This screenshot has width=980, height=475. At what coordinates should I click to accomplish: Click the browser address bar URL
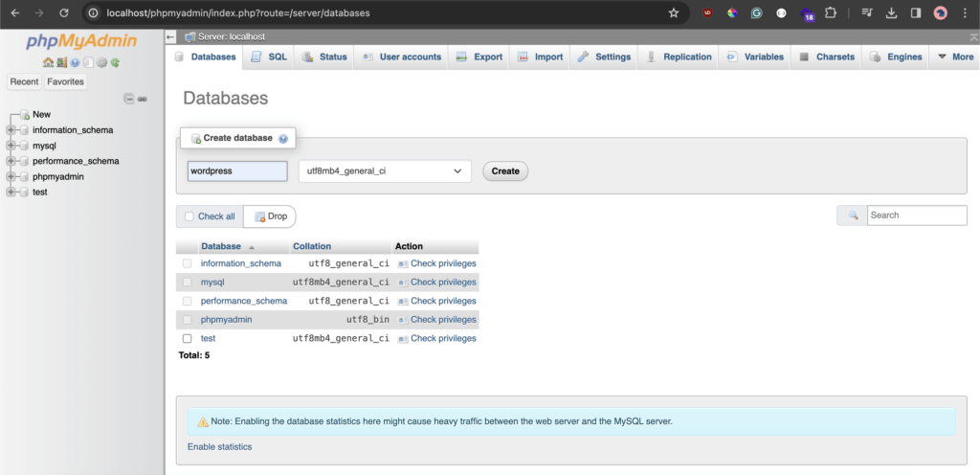click(x=238, y=12)
